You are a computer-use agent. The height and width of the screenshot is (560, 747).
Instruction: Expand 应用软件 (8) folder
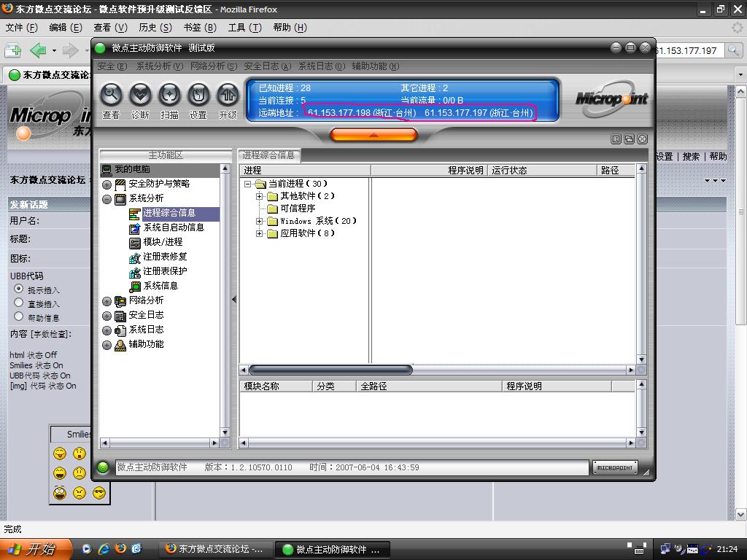(x=259, y=233)
